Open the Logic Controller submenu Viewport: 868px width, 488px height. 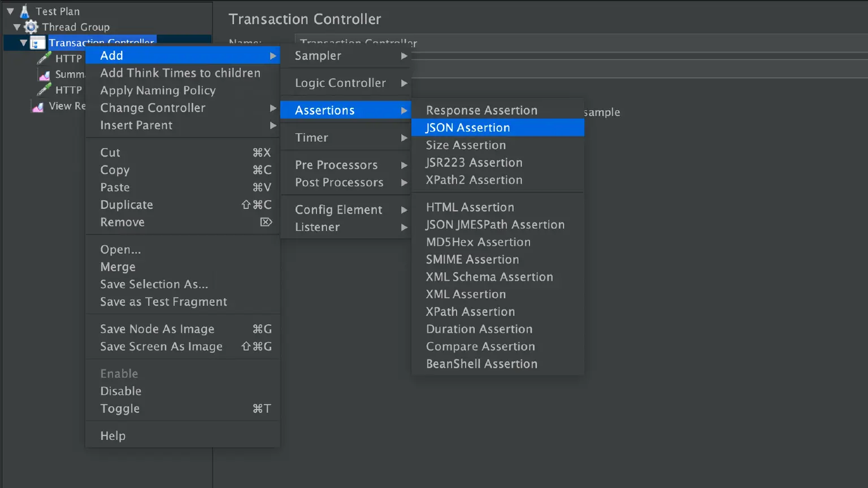click(x=339, y=82)
